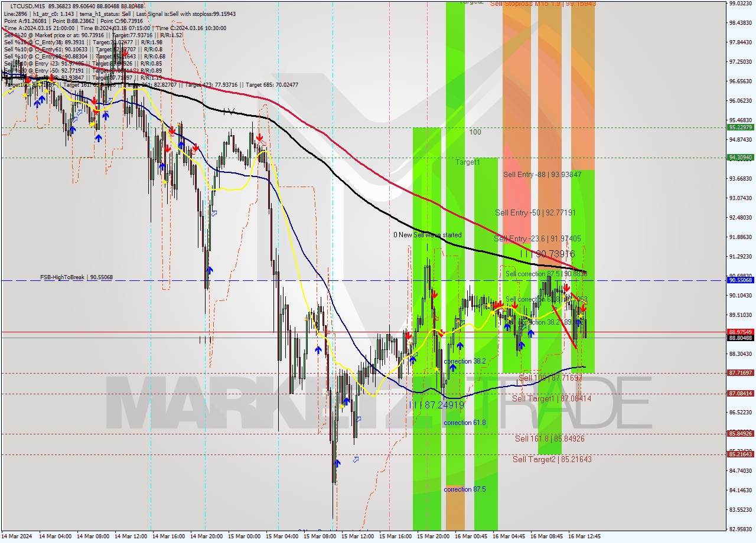Select the 'correction 61.8' label
The width and height of the screenshot is (756, 543).
[x=465, y=423]
